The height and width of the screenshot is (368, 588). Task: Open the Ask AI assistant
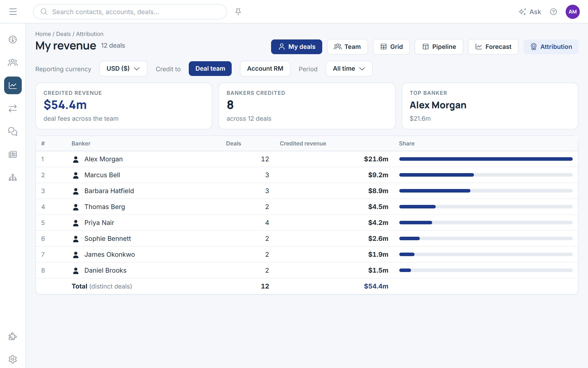tap(530, 12)
